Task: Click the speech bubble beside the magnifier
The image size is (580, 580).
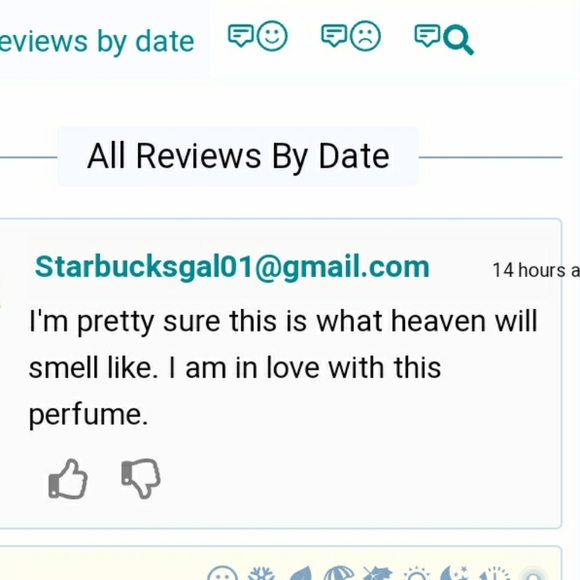Action: tap(427, 36)
